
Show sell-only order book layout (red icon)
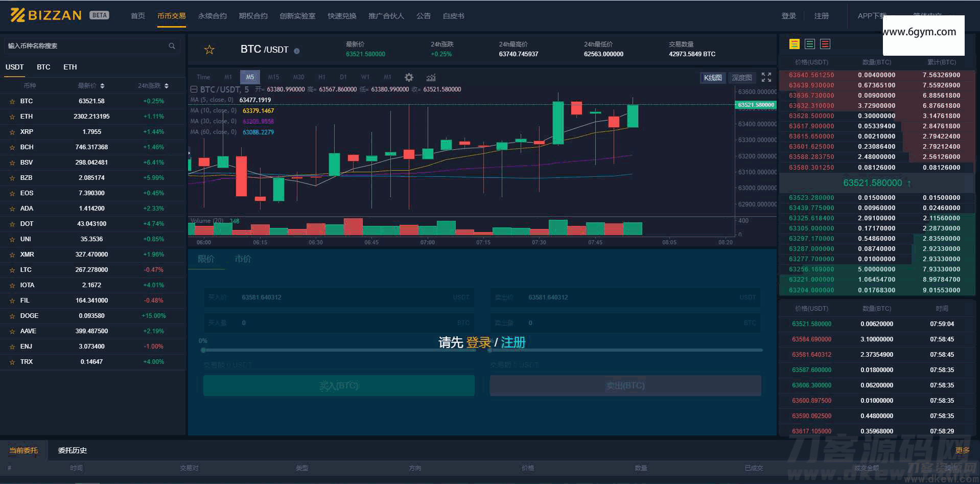pos(825,44)
